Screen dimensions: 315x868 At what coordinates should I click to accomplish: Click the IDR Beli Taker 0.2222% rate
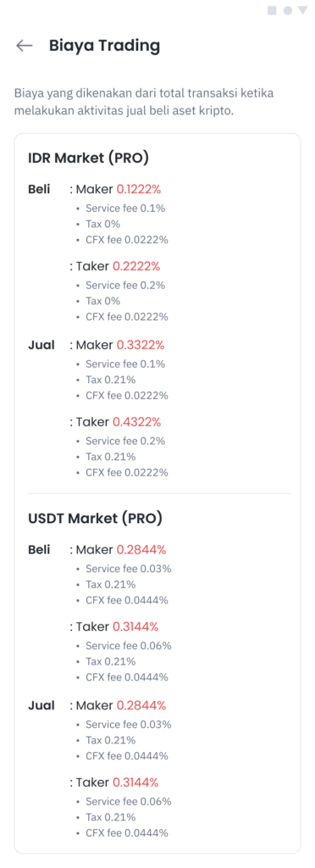coord(136,266)
